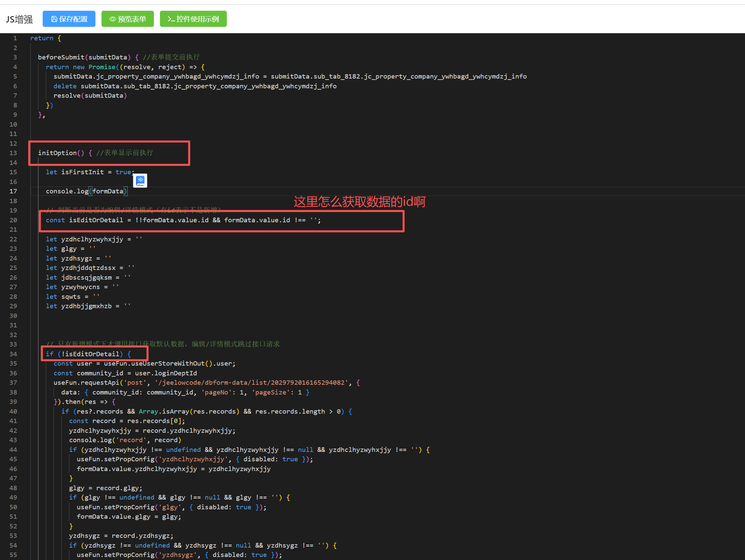Image resolution: width=745 pixels, height=560 pixels.
Task: Click the floating blue assistant icon
Action: pyautogui.click(x=140, y=181)
